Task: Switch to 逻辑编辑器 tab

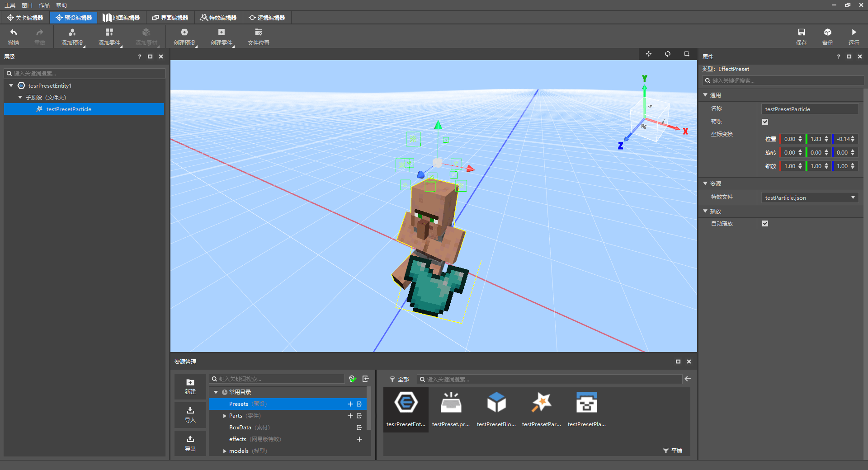Action: point(267,18)
